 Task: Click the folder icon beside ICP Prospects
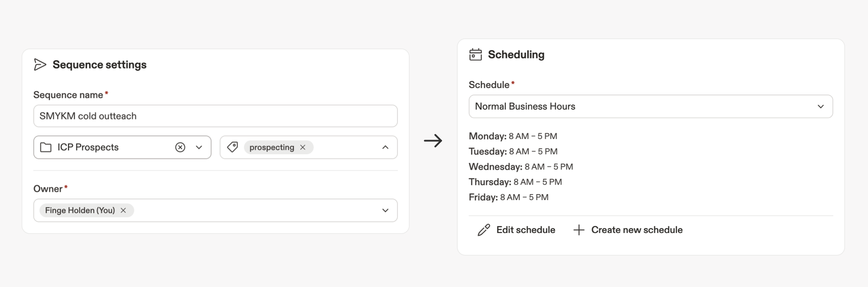[46, 148]
